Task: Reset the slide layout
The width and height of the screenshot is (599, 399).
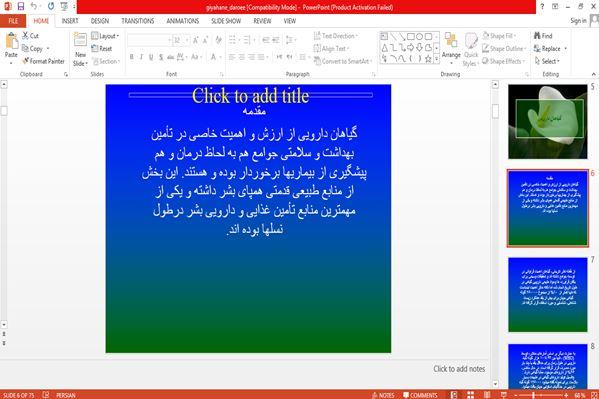Action: (102, 49)
